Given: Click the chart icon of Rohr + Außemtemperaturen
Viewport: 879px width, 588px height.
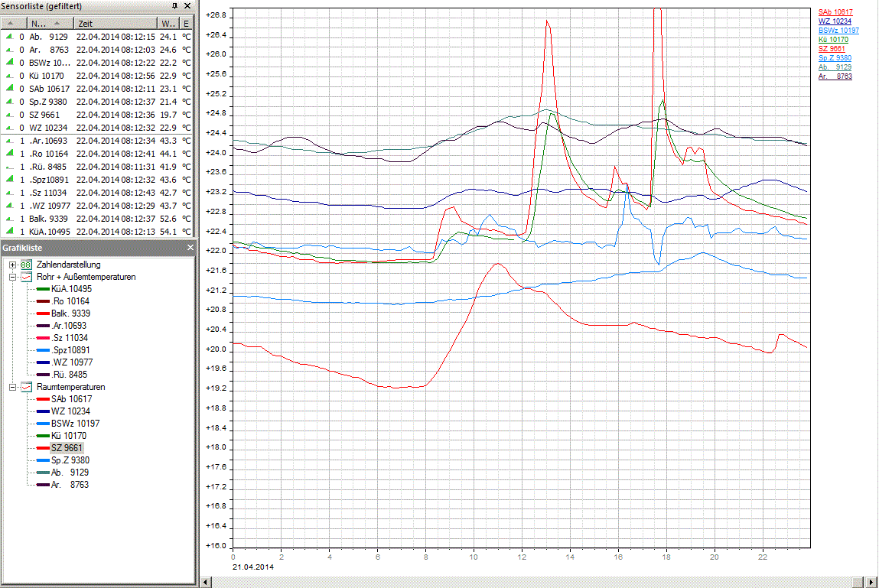Looking at the screenshot, I should click(x=26, y=277).
